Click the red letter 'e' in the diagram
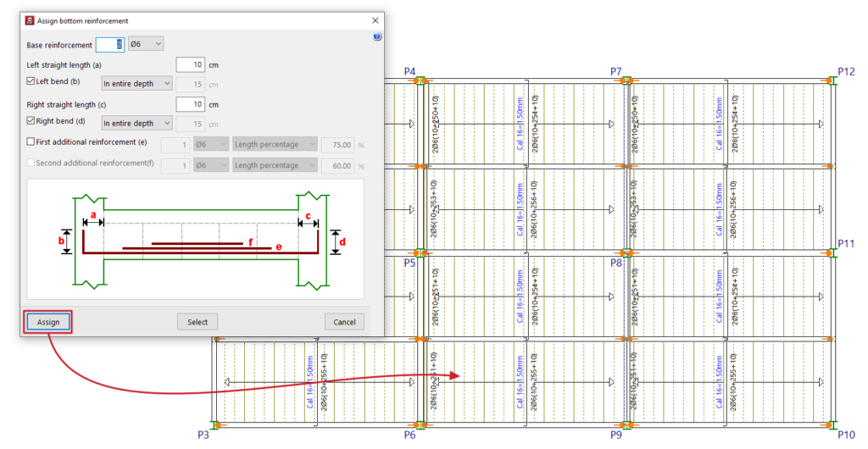The width and height of the screenshot is (868, 449). tap(278, 247)
